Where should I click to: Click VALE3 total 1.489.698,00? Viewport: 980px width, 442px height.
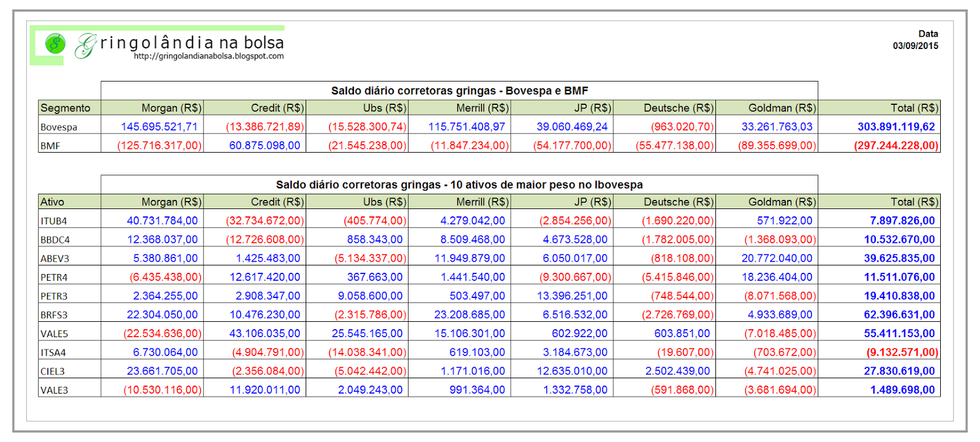[x=902, y=390]
